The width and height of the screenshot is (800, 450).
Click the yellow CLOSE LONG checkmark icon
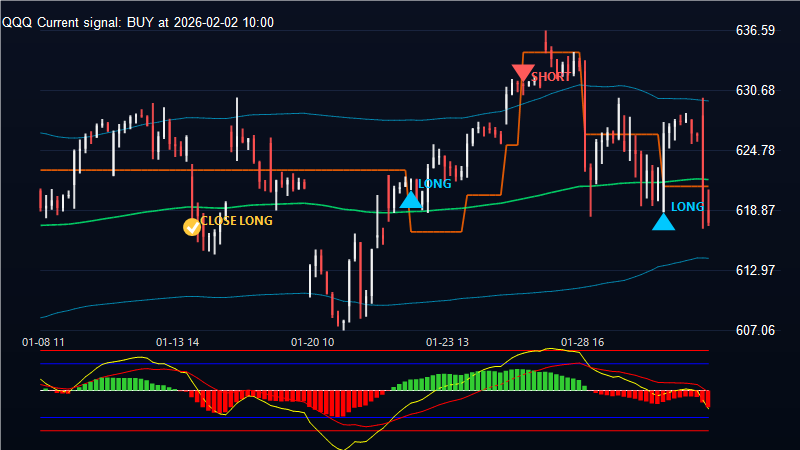click(x=192, y=227)
